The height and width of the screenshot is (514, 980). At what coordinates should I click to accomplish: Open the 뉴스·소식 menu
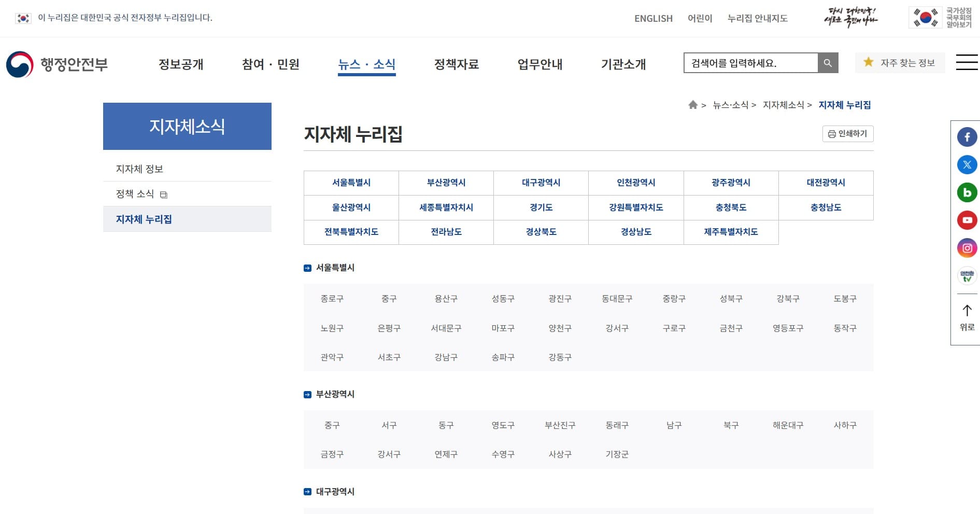[x=366, y=64]
